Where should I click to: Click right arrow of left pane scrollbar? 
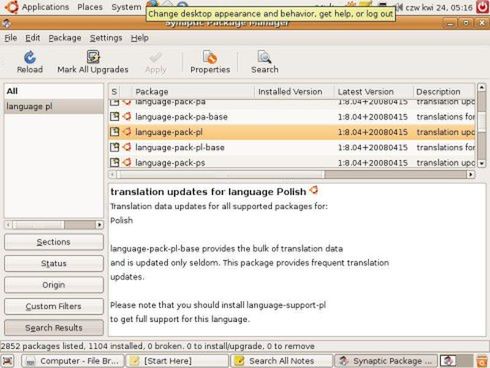click(99, 225)
